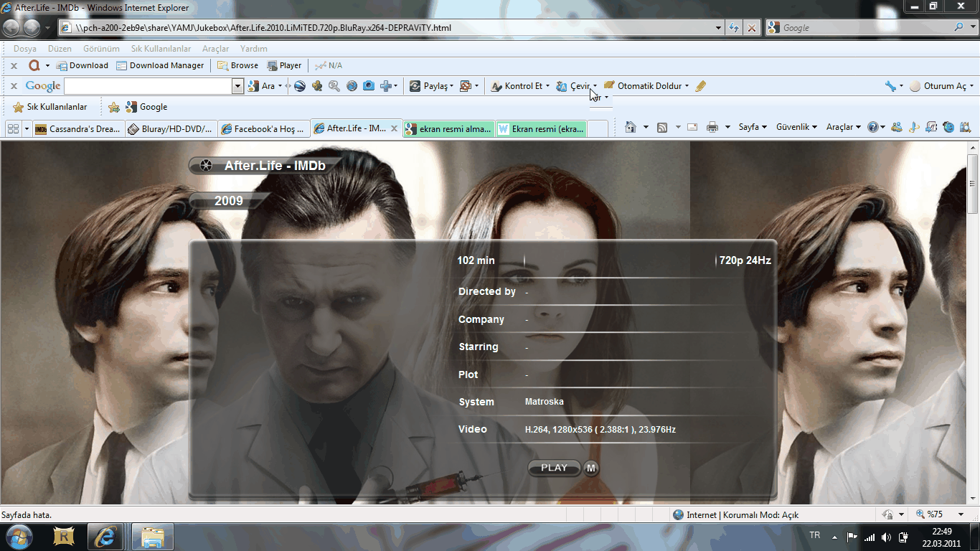The width and height of the screenshot is (980, 551).
Task: Open the Araçlar command bar menu
Action: (843, 127)
